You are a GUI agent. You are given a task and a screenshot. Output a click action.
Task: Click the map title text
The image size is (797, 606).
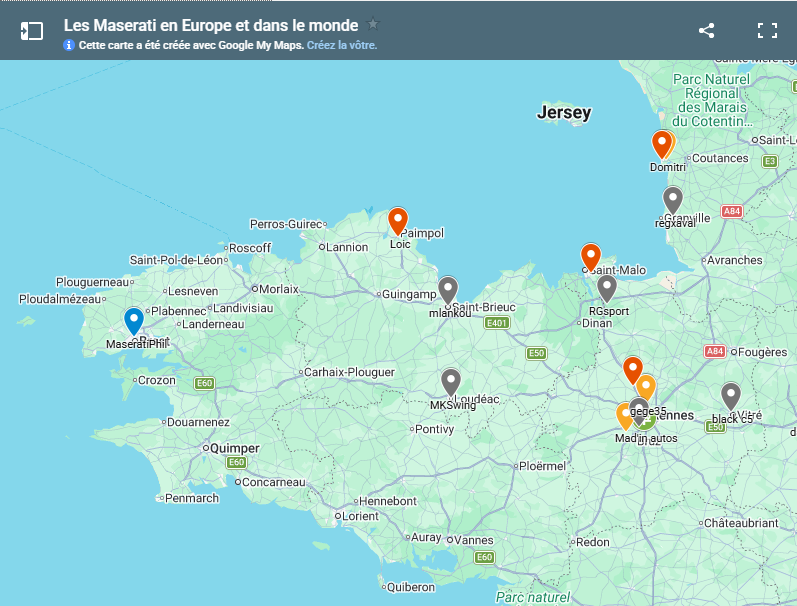(211, 24)
